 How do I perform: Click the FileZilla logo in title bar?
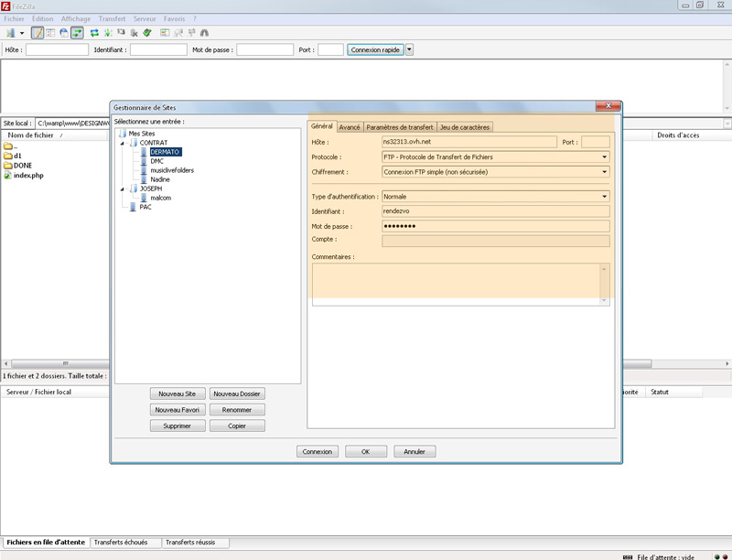[x=5, y=6]
